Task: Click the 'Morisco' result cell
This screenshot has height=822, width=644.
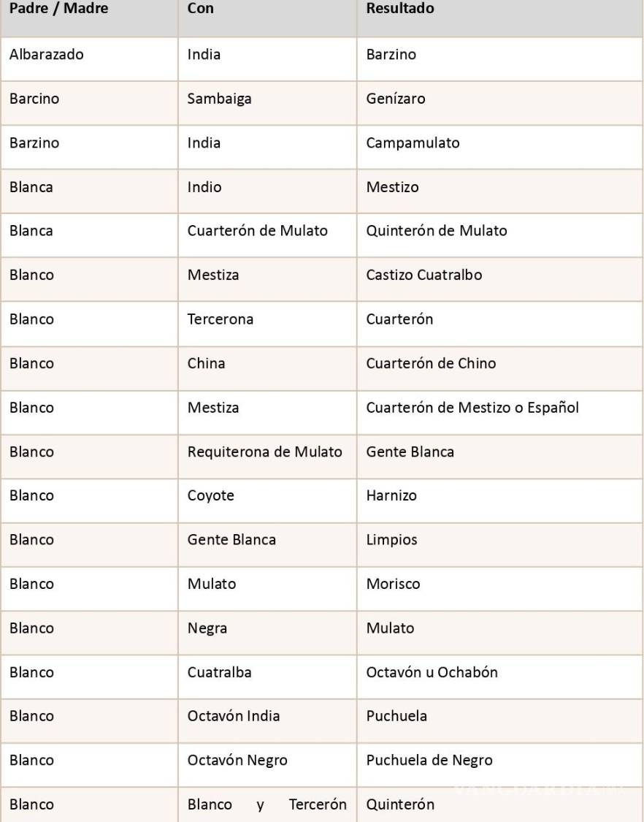Action: point(393,584)
